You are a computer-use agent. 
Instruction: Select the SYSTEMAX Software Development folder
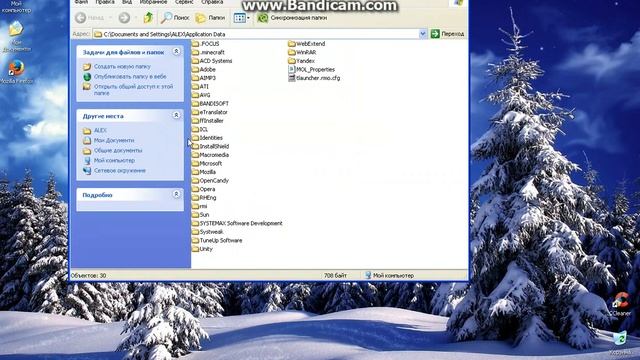tap(237, 223)
